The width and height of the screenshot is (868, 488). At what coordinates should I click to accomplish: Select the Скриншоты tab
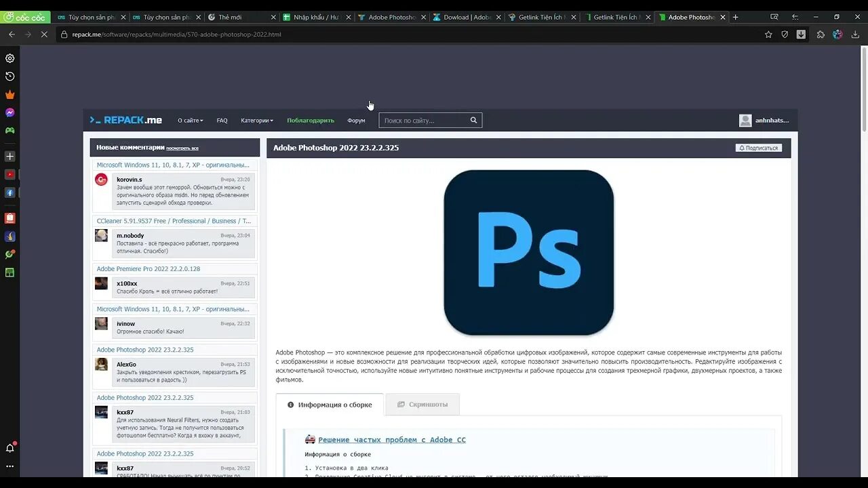[422, 405]
